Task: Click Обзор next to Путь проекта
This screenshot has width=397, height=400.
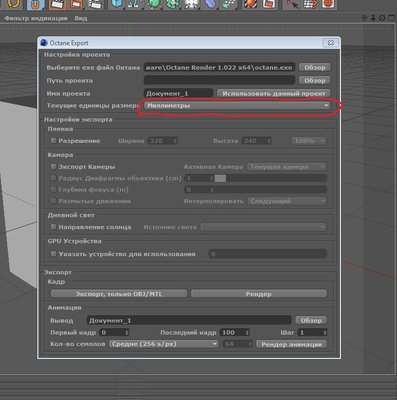Action: (x=315, y=80)
